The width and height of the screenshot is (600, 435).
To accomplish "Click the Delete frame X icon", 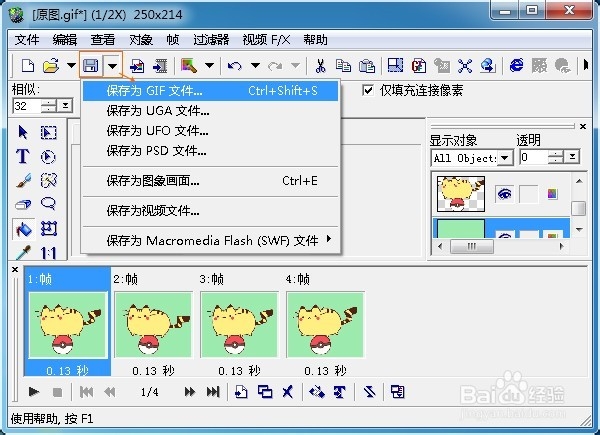I will [288, 392].
